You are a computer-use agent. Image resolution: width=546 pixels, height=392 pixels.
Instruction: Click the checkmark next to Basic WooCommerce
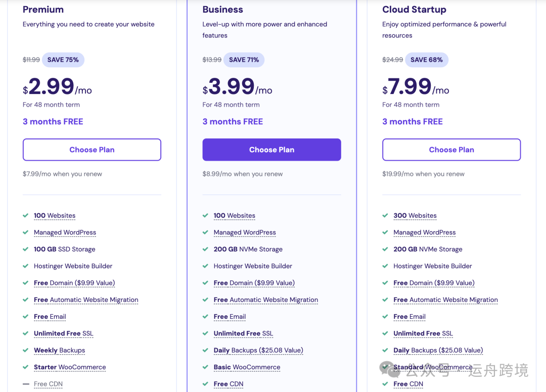click(205, 367)
